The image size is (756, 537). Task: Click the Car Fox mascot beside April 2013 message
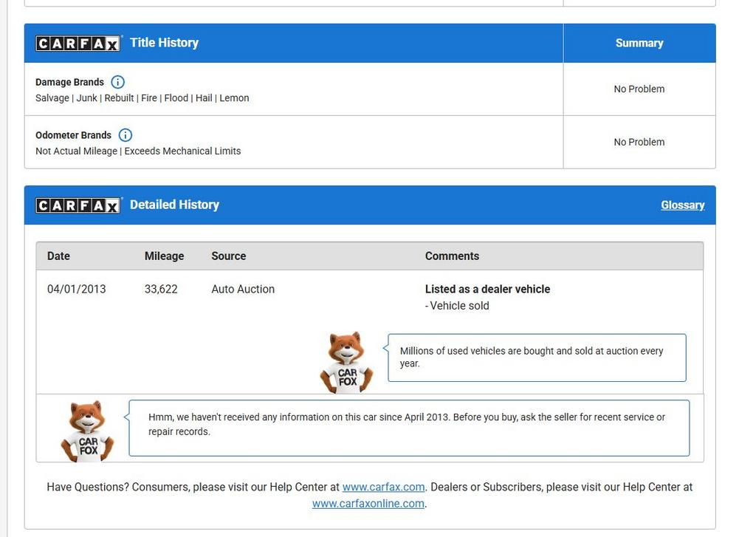(87, 431)
